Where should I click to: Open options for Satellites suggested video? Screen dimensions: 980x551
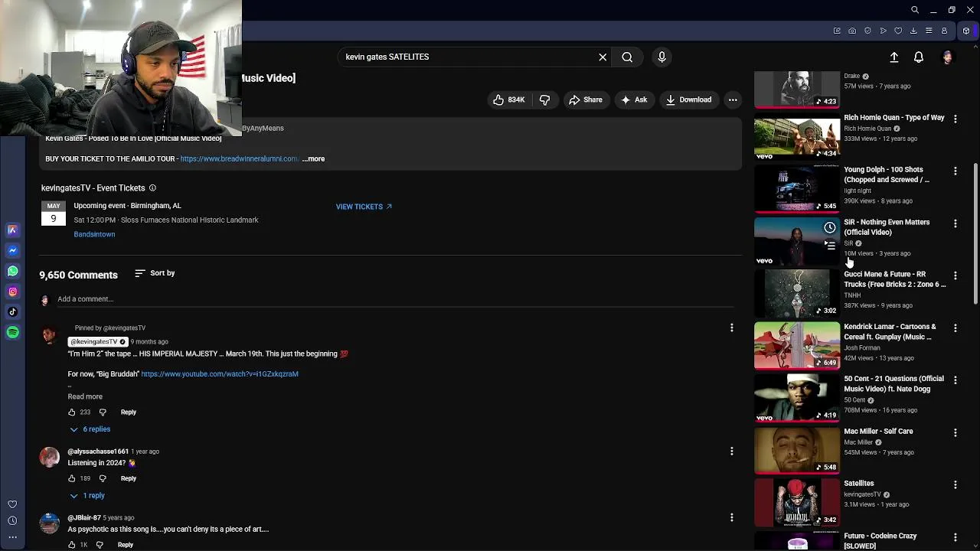tap(955, 484)
